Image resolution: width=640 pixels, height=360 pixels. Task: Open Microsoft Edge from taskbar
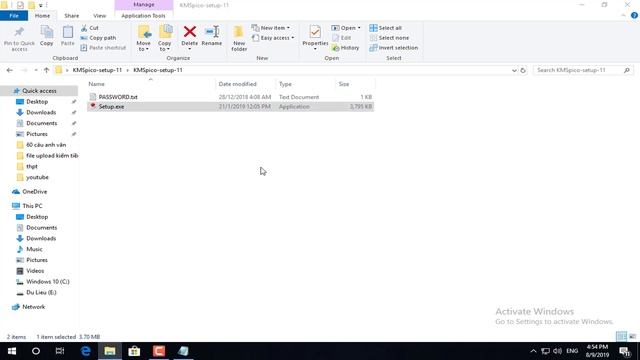click(x=85, y=351)
